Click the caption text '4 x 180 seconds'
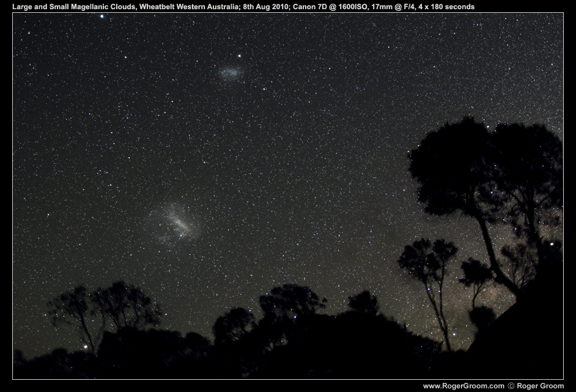This screenshot has height=392, width=576. click(446, 7)
